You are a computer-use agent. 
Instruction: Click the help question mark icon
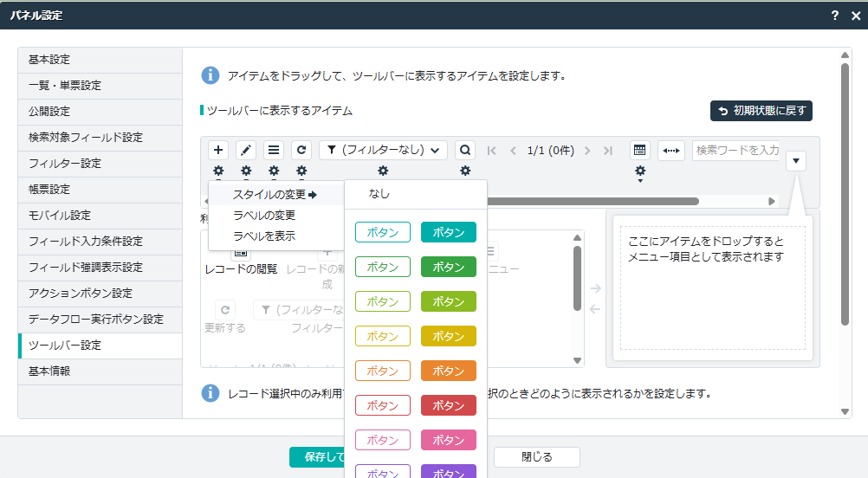(x=834, y=16)
